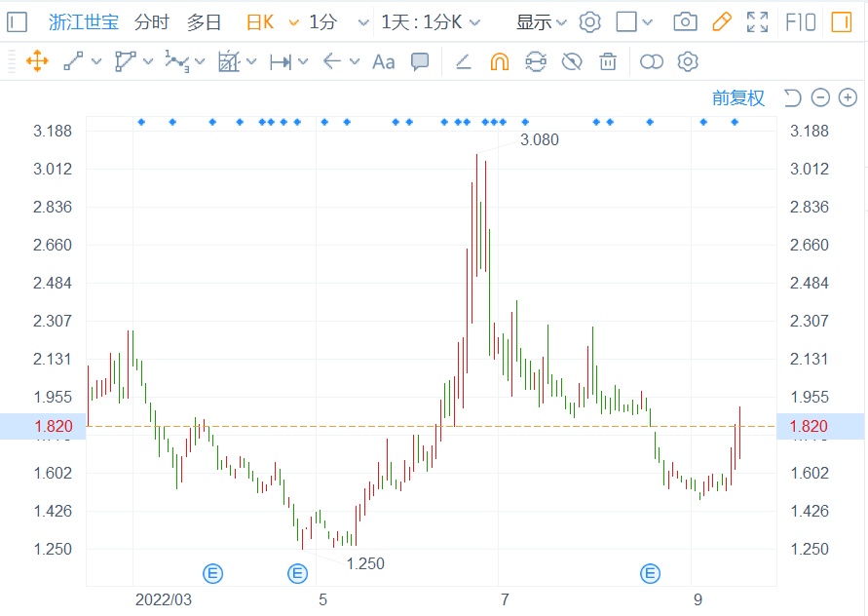Screen dimensions: 868x616
Task: Click the 2022/03 date axis label
Action: [164, 600]
